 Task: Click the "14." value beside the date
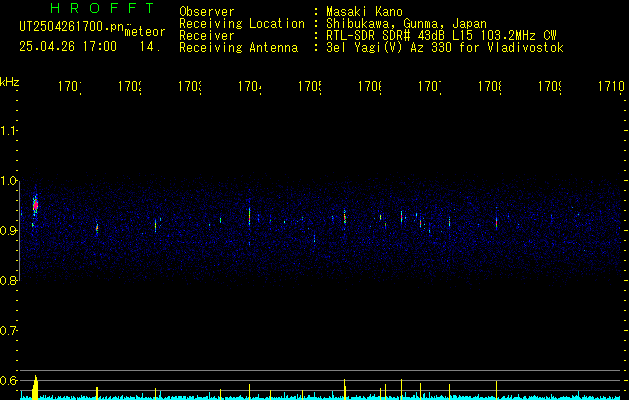point(150,47)
